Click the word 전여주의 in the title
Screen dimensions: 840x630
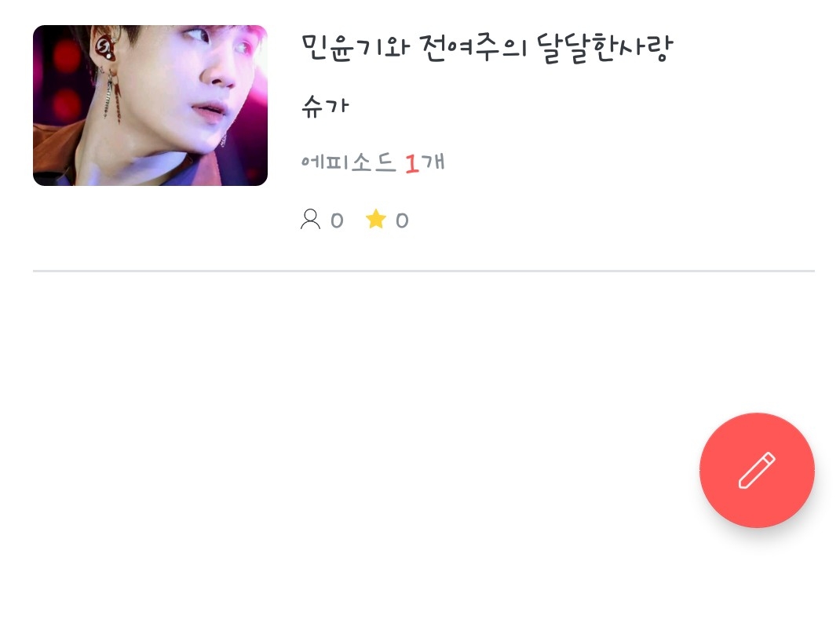[474, 48]
